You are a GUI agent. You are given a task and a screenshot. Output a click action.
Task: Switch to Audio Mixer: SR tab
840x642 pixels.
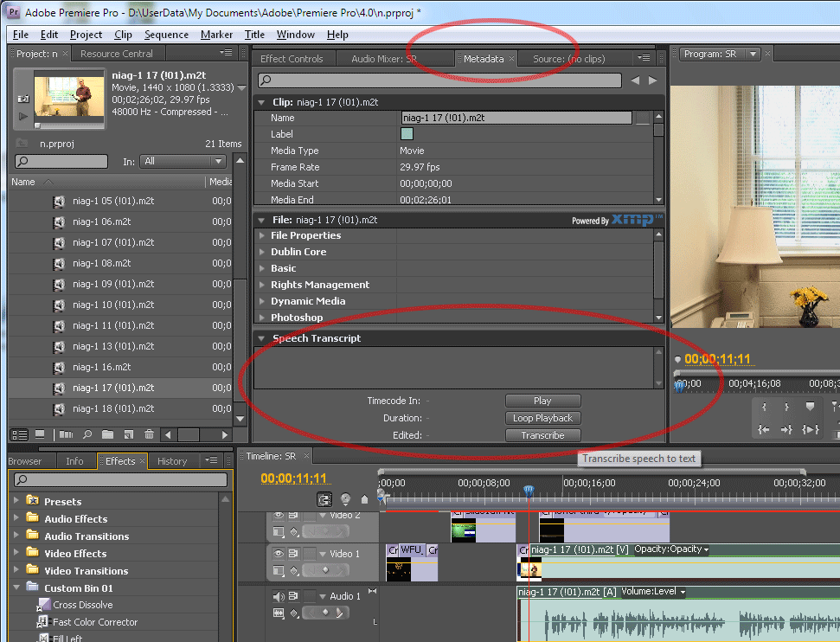pyautogui.click(x=383, y=59)
